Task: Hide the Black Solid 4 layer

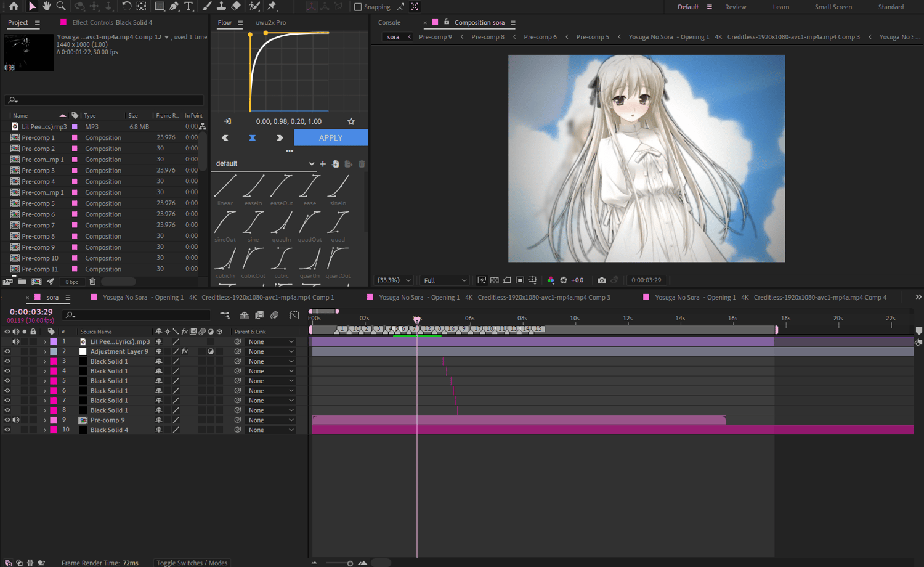Action: [x=7, y=430]
